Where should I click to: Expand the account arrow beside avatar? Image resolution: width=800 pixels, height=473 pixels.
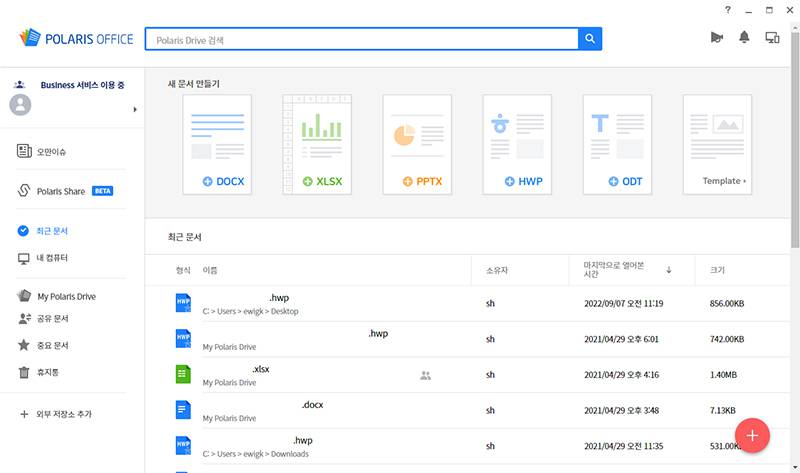[135, 109]
